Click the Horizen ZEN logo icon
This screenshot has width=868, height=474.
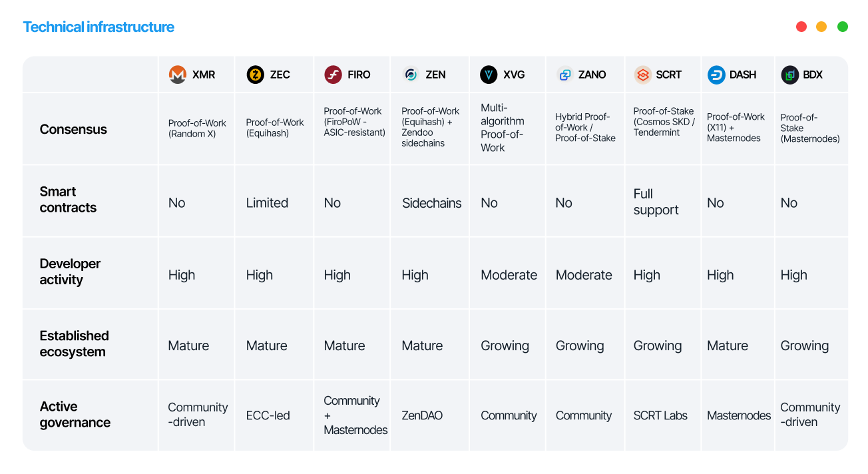(411, 75)
